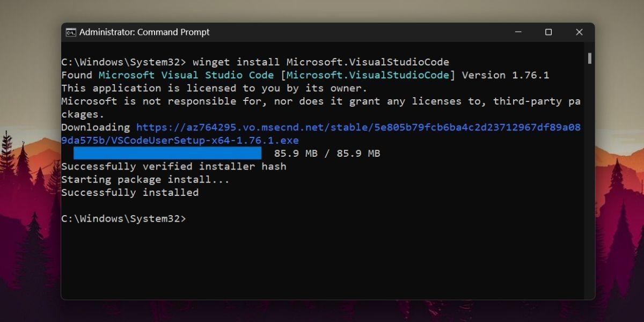
Task: Click the blue download progress bar
Action: coord(167,153)
